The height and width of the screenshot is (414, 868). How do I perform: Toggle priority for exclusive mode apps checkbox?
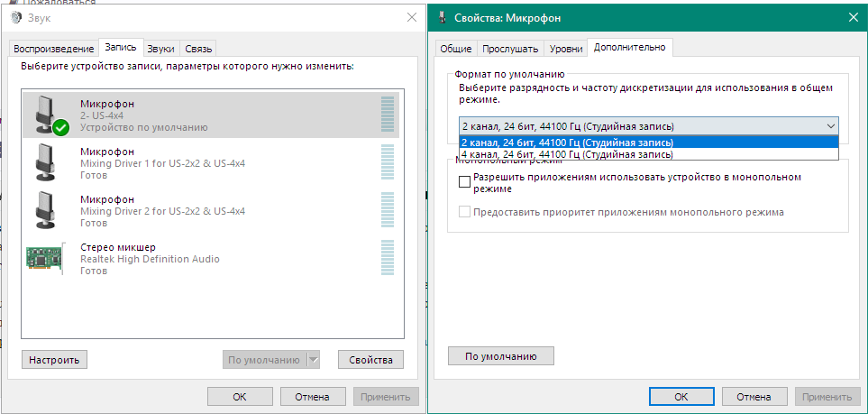465,212
